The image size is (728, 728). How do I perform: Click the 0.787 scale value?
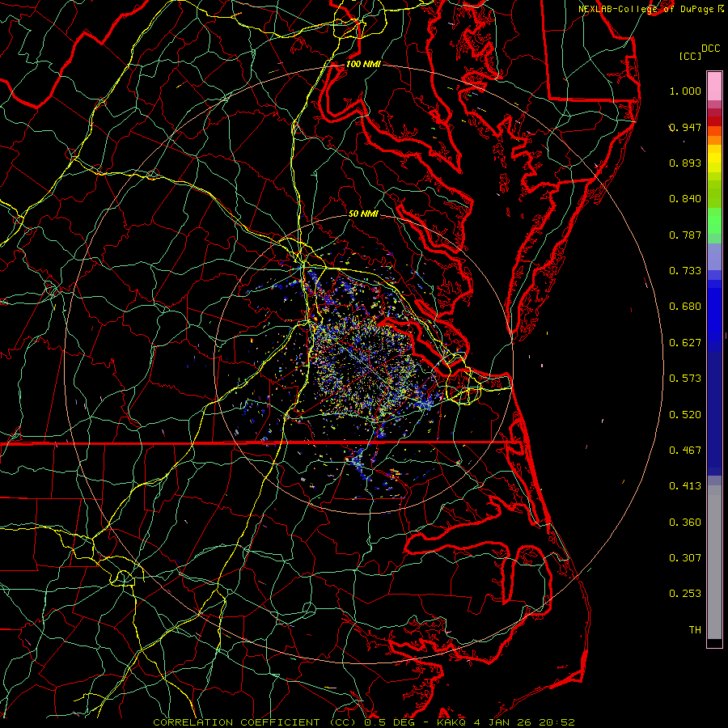coord(685,235)
